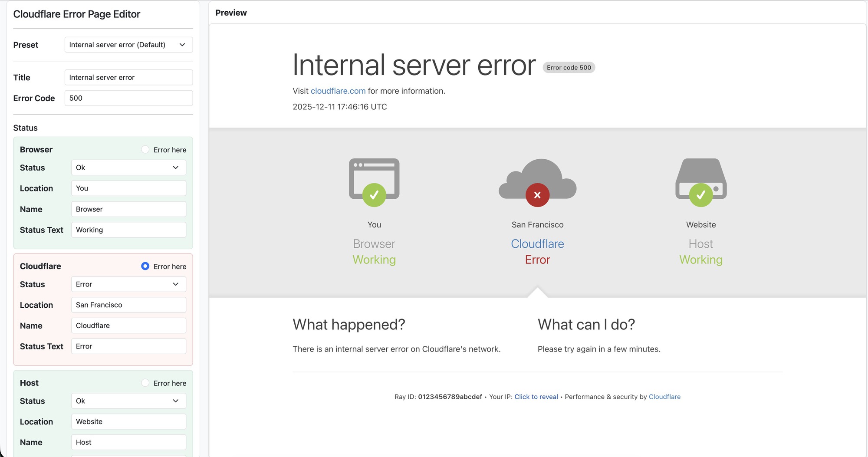This screenshot has width=868, height=457.
Task: Click the Host server icon
Action: 700,178
